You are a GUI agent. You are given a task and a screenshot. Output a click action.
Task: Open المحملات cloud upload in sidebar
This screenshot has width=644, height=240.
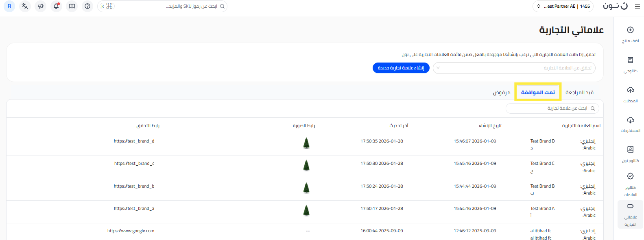click(x=630, y=90)
